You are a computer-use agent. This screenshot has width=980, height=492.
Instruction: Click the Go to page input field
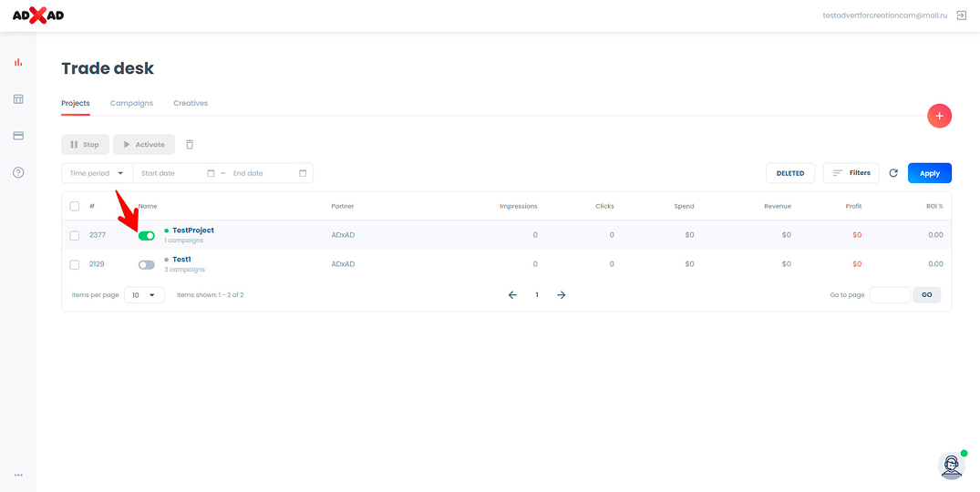(x=890, y=295)
